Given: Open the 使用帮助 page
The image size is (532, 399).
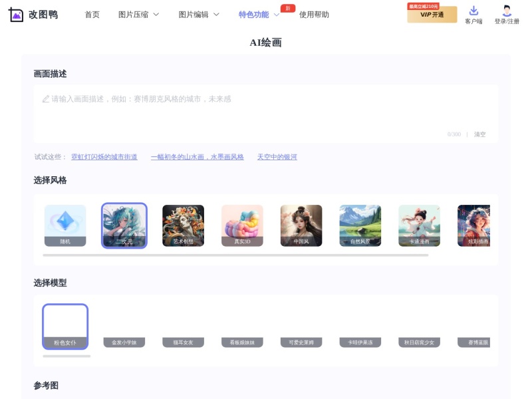Looking at the screenshot, I should pyautogui.click(x=314, y=15).
